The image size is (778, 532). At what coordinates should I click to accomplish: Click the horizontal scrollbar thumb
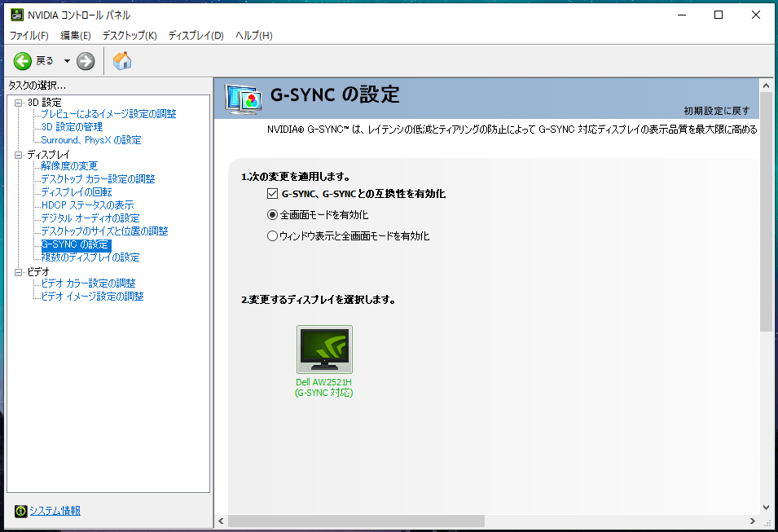[x=356, y=521]
